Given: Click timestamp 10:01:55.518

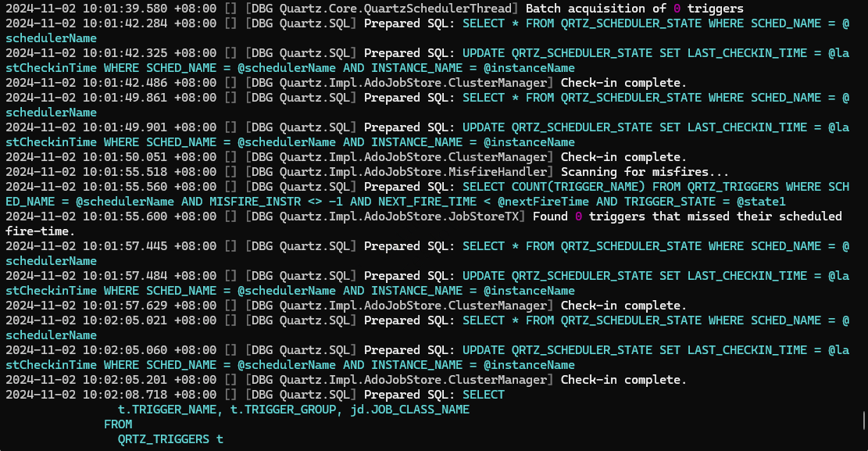Looking at the screenshot, I should point(125,172).
